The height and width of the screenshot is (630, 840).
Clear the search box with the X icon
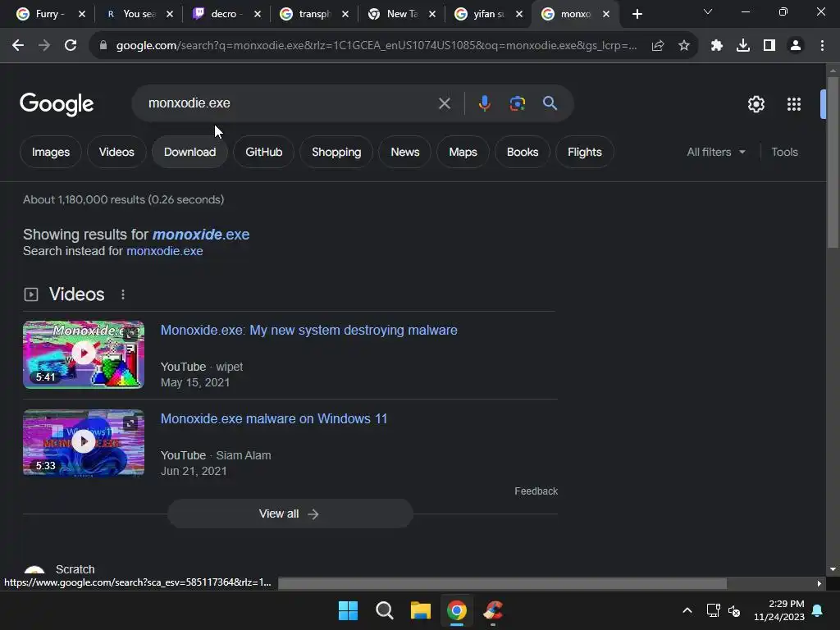point(445,103)
